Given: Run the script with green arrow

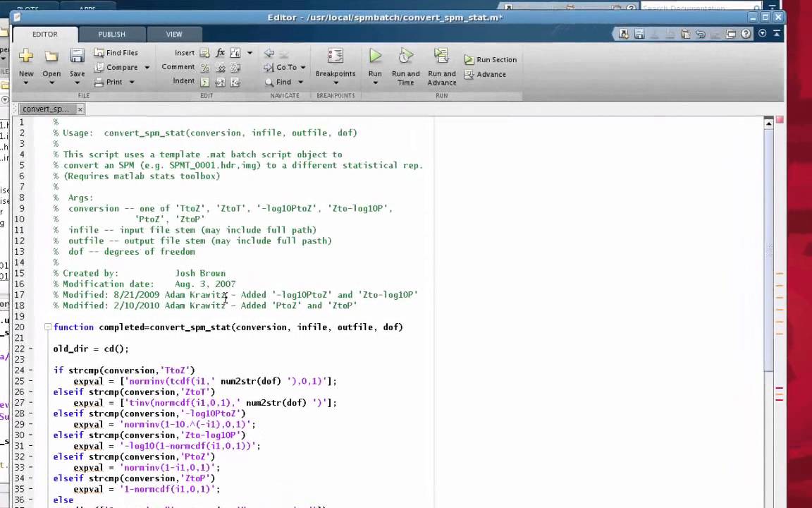Looking at the screenshot, I should click(375, 56).
